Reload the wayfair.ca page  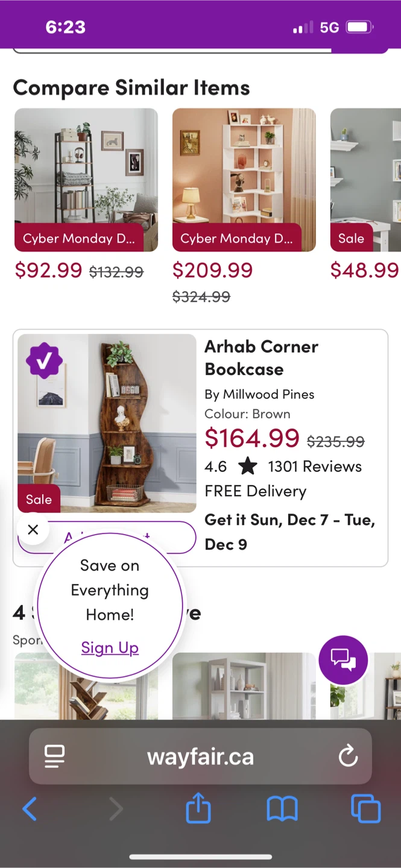pos(348,756)
